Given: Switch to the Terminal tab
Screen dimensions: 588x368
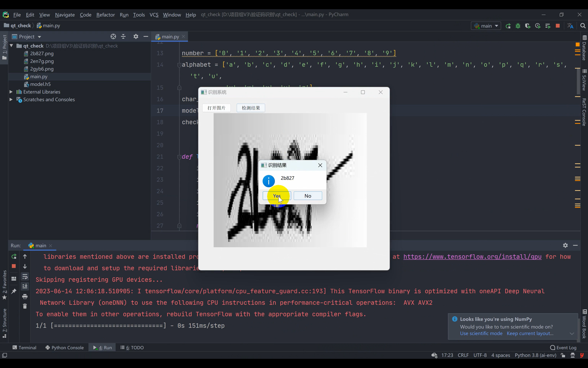Looking at the screenshot, I should click(24, 347).
